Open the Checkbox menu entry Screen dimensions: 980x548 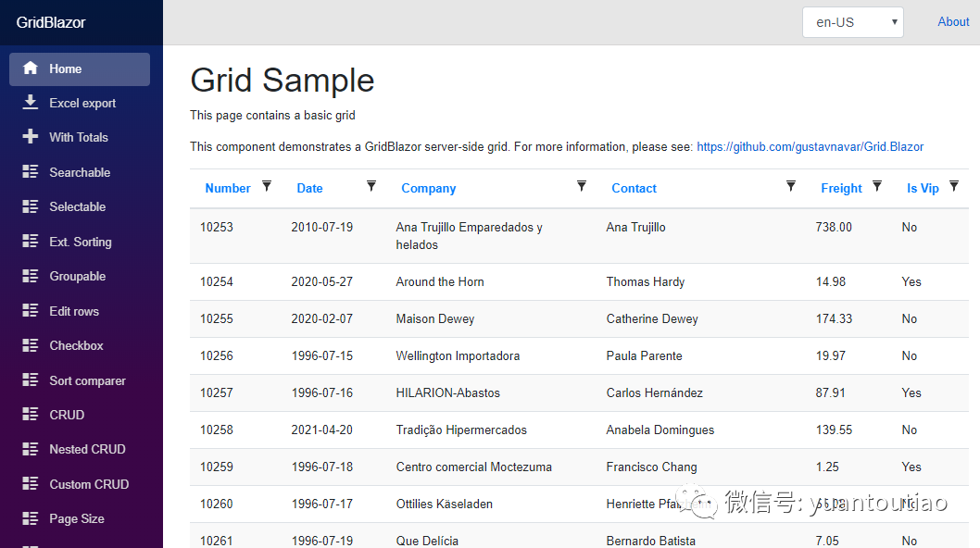point(80,345)
